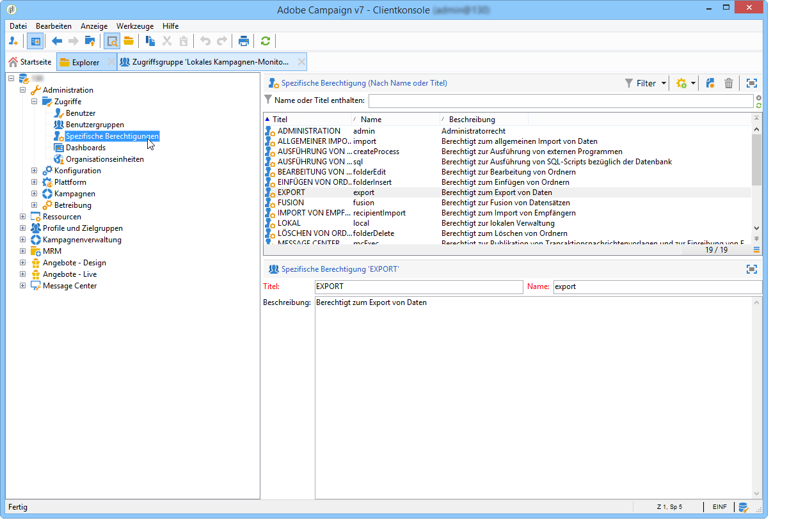
Task: Select Organisationseinheiten in the tree
Action: (104, 159)
